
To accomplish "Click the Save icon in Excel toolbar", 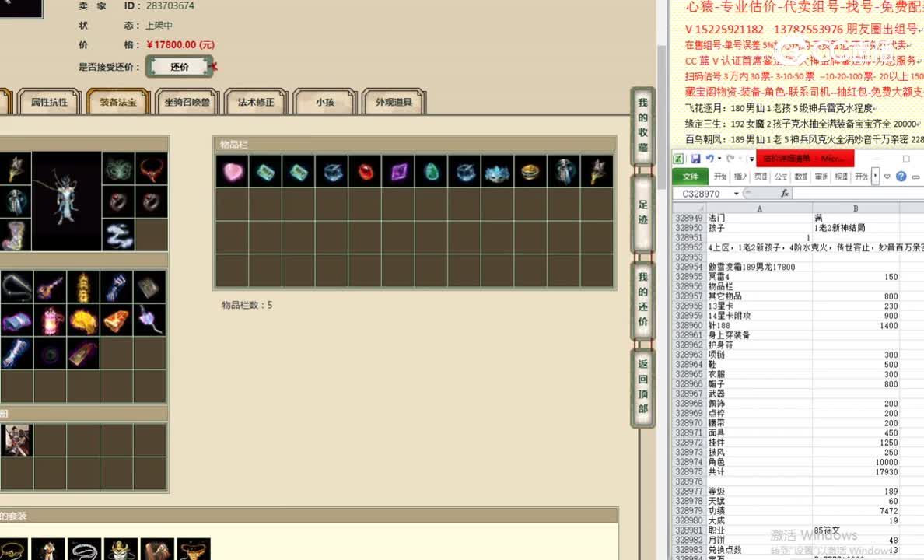I will click(x=695, y=158).
